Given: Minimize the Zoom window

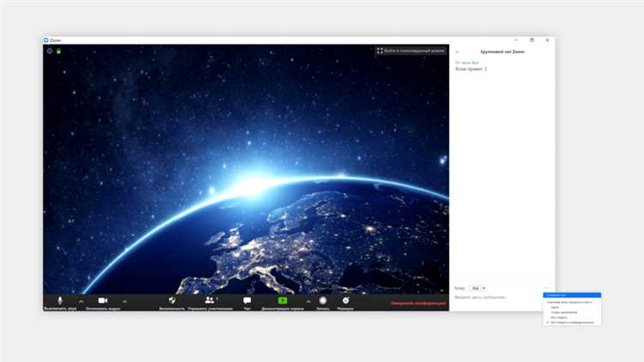Looking at the screenshot, I should pyautogui.click(x=516, y=40).
